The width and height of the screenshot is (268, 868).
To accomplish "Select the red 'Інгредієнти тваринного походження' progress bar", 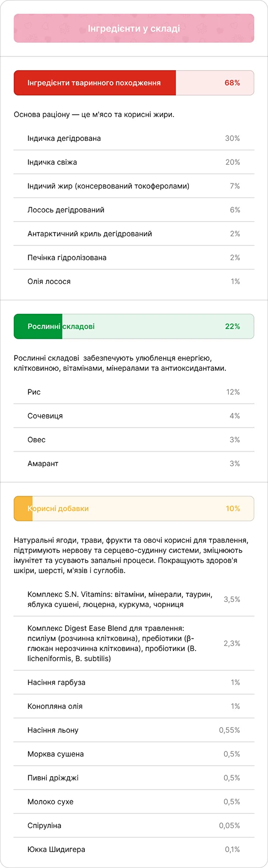I will [x=134, y=83].
